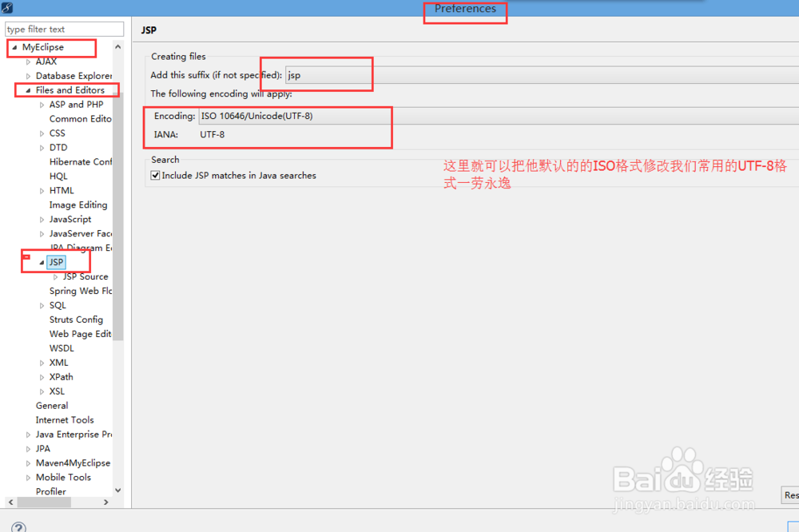Click tree scrollbar up arrow
The width and height of the screenshot is (799, 532).
(118, 47)
